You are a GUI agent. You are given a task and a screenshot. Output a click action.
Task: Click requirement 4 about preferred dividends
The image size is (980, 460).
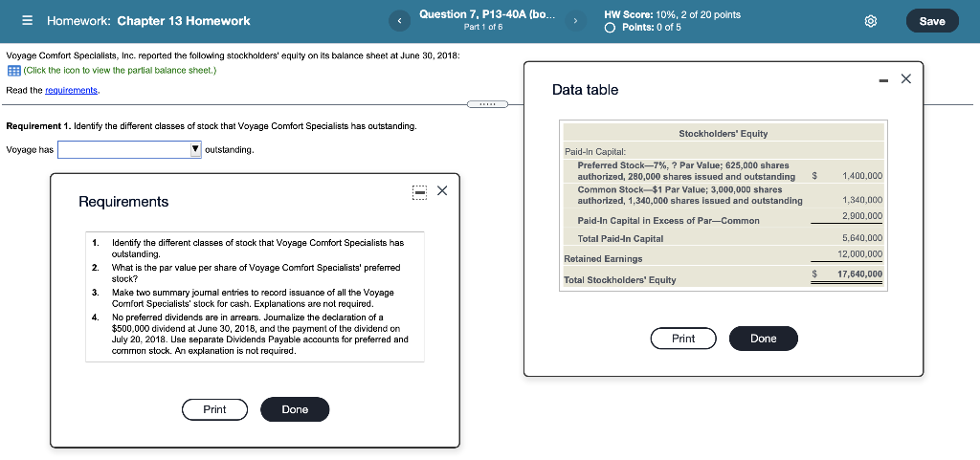coord(258,334)
